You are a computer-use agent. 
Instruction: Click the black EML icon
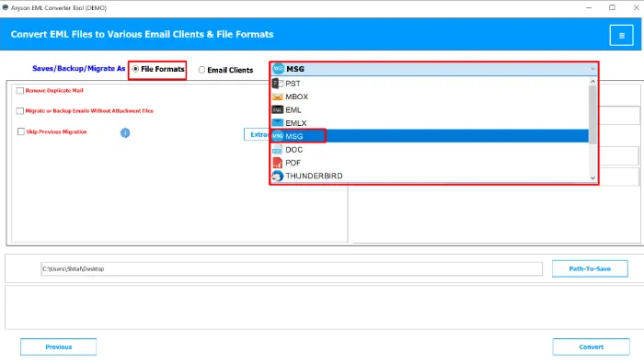coord(278,110)
